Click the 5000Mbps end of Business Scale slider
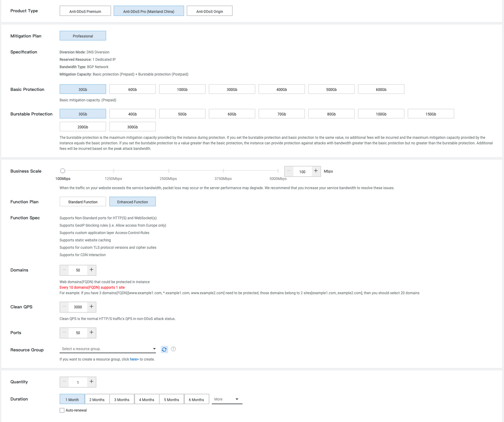504x422 pixels. (x=278, y=171)
